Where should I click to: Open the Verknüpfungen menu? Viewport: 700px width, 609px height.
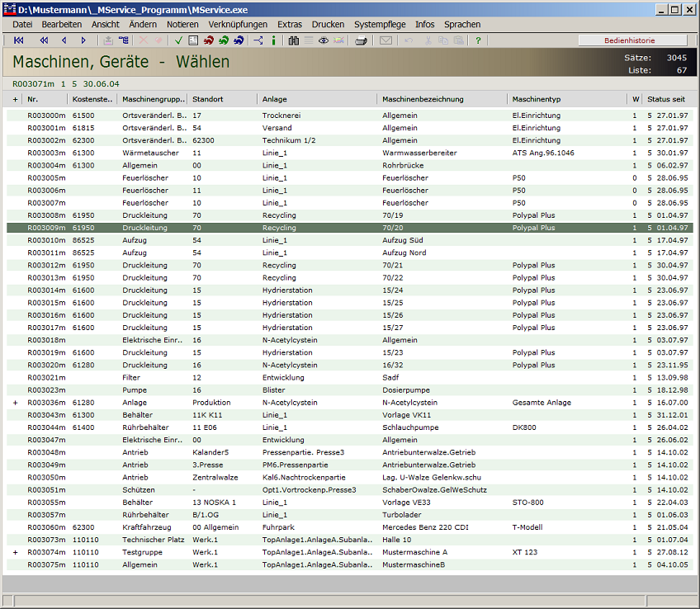(x=238, y=25)
